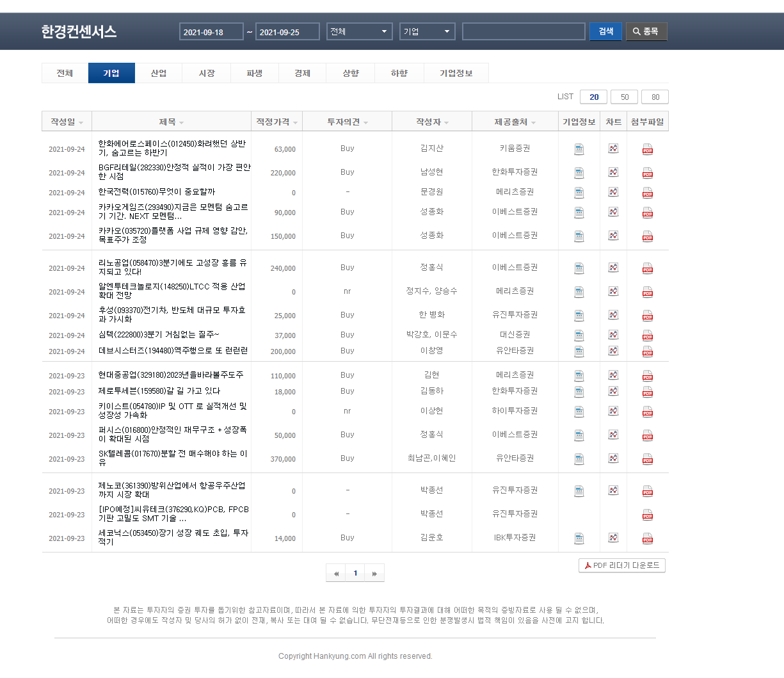The image size is (784, 678).
Task: Open the 기업 search type dropdown
Action: (x=428, y=31)
